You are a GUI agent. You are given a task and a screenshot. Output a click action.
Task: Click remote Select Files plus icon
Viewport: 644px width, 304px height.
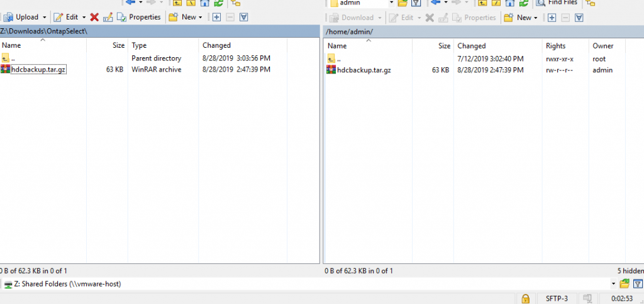click(x=552, y=18)
